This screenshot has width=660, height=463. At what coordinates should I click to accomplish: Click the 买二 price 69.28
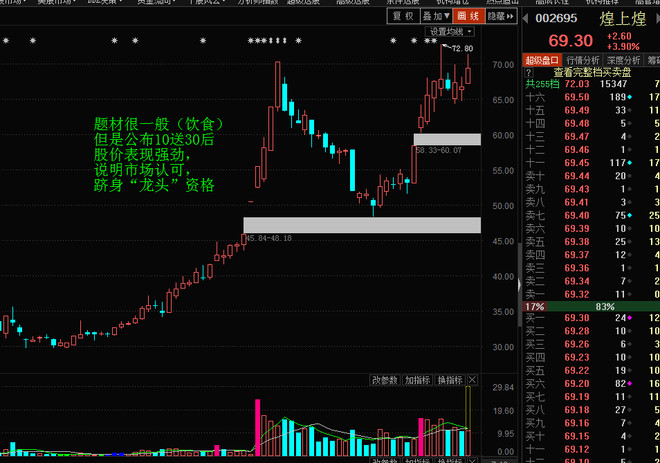tap(577, 331)
